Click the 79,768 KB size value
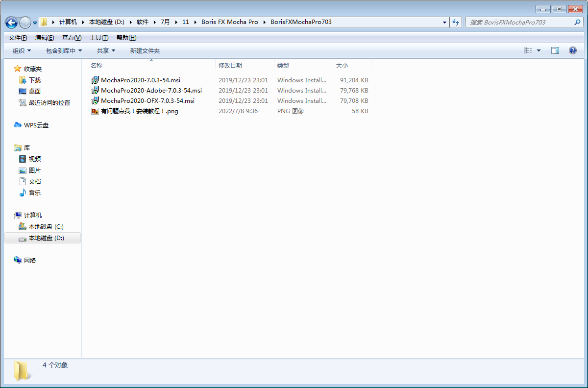Viewport: 588px width, 388px height. point(354,90)
